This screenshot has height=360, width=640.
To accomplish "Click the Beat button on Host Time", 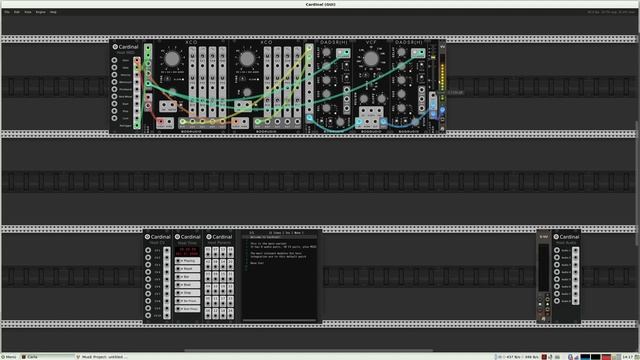I will click(188, 284).
